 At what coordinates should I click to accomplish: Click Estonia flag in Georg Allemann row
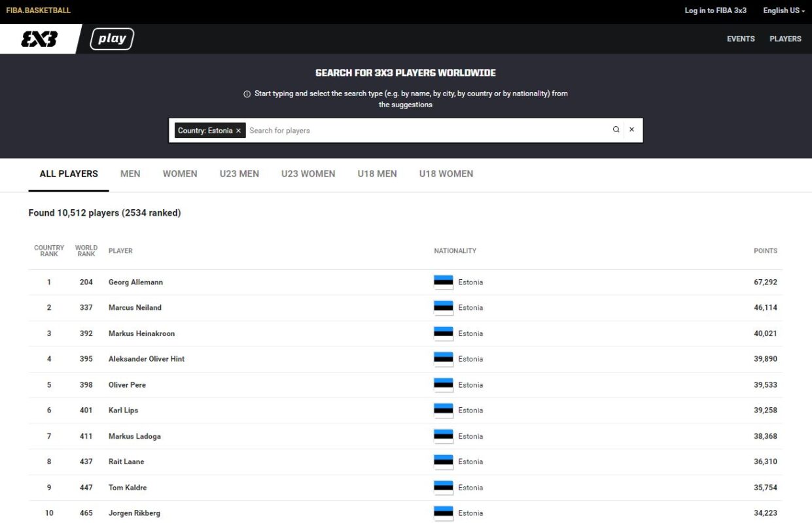[x=443, y=282]
